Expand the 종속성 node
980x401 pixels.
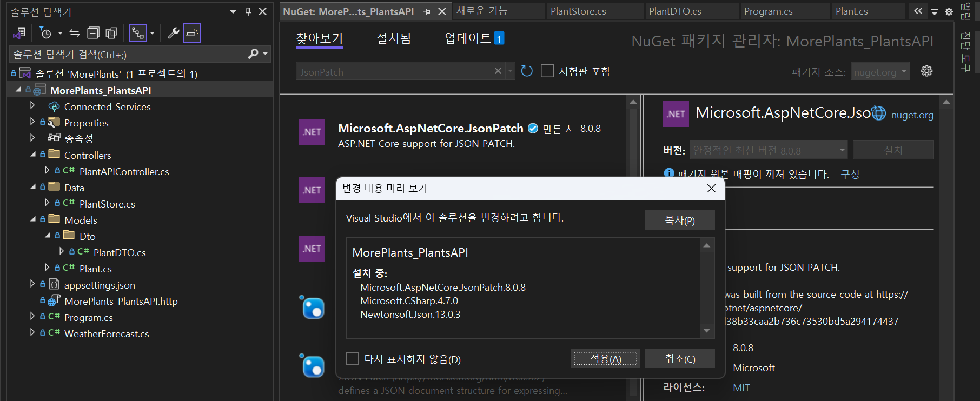point(32,138)
